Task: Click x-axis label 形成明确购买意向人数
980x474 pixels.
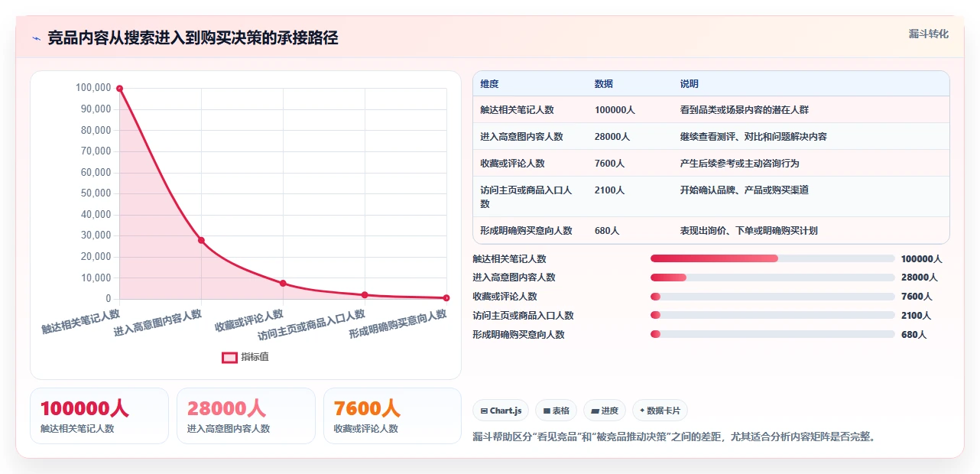Action: tap(398, 324)
